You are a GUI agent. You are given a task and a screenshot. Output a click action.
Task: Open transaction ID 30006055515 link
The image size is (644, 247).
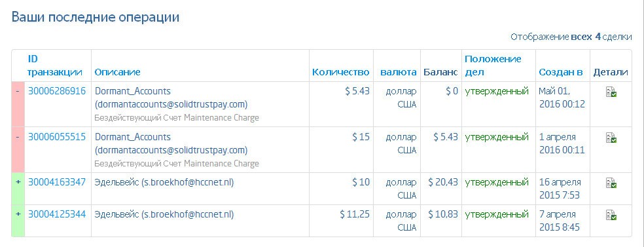[57, 136]
